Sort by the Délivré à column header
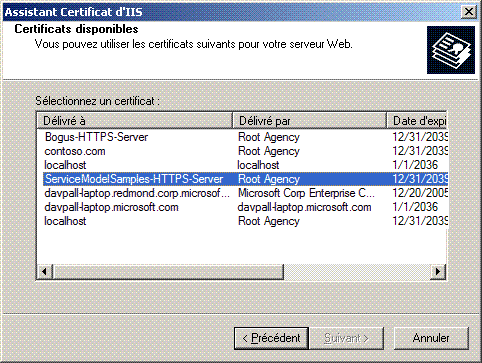 (x=135, y=121)
